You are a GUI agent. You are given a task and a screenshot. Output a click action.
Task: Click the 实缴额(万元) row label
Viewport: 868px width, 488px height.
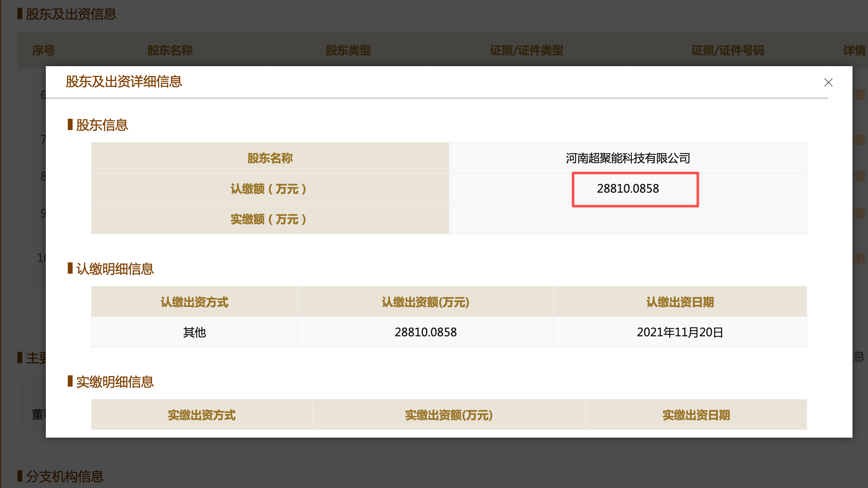click(x=268, y=219)
